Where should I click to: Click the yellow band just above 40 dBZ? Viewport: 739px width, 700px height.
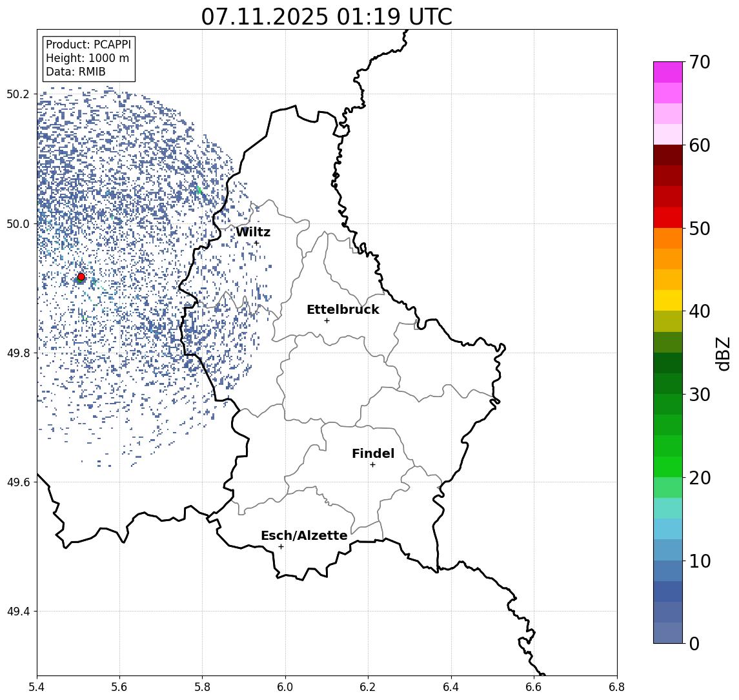click(668, 300)
